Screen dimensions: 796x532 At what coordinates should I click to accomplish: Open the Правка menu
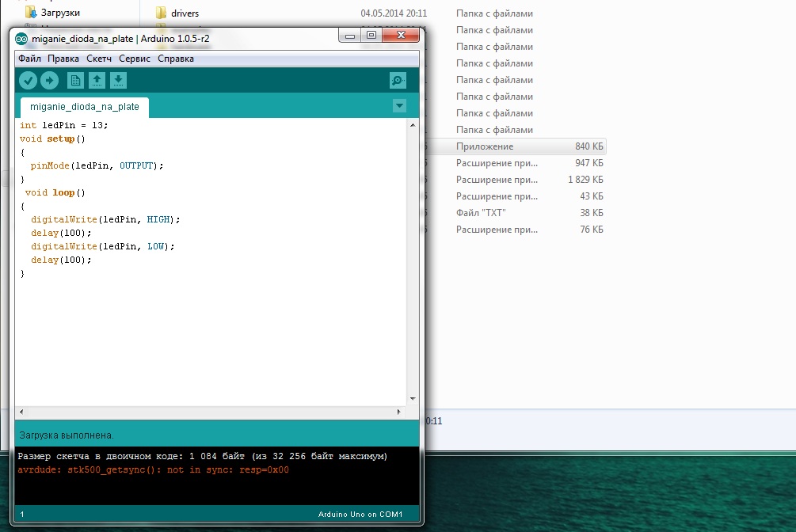[63, 58]
